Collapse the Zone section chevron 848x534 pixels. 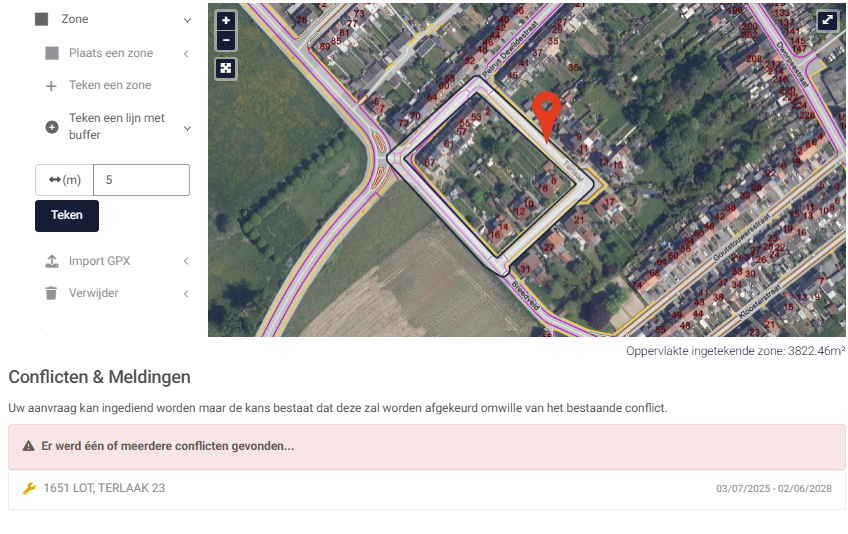(x=187, y=20)
